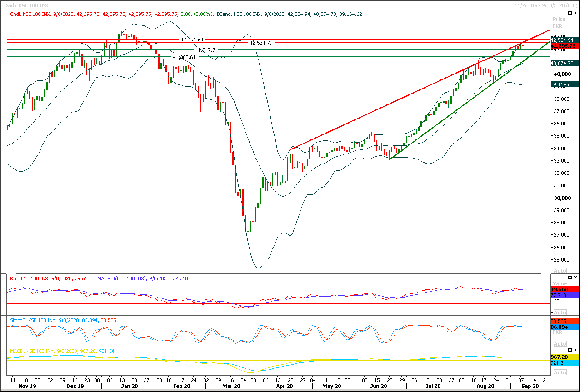Click the 79.668 RSI value tag
This screenshot has height=392, width=580.
pos(564,289)
